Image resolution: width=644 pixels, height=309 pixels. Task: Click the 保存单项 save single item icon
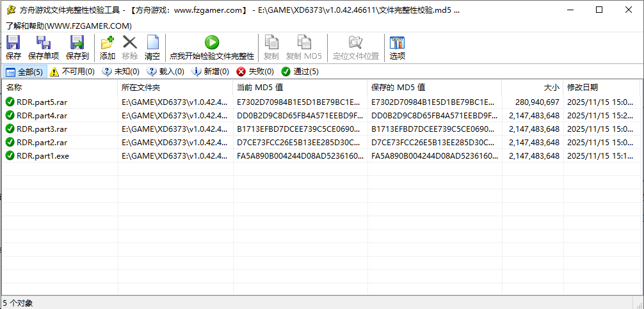point(44,44)
